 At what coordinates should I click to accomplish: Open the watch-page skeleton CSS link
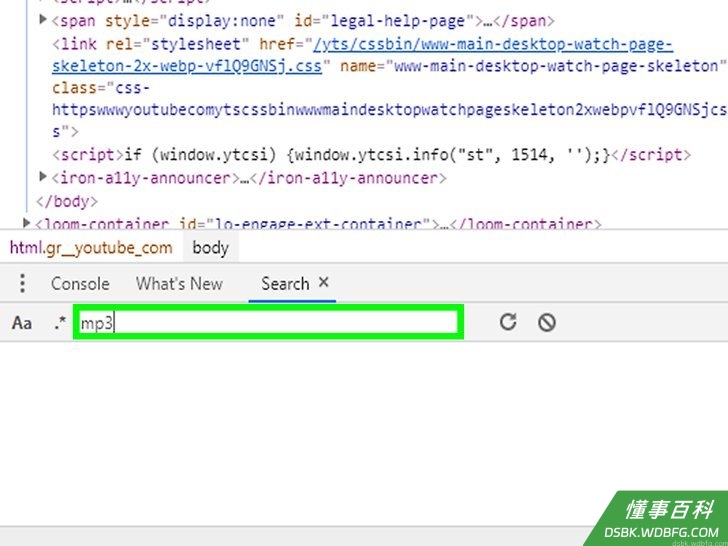click(362, 55)
